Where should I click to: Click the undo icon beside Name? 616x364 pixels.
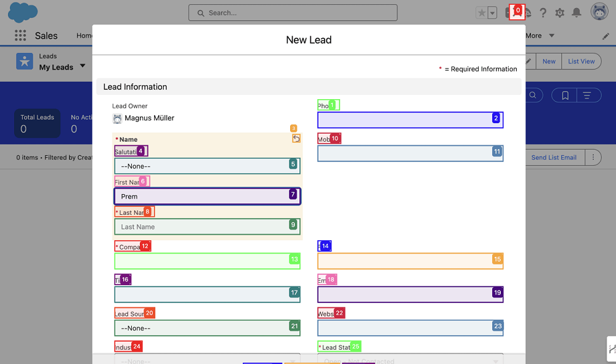pos(296,138)
